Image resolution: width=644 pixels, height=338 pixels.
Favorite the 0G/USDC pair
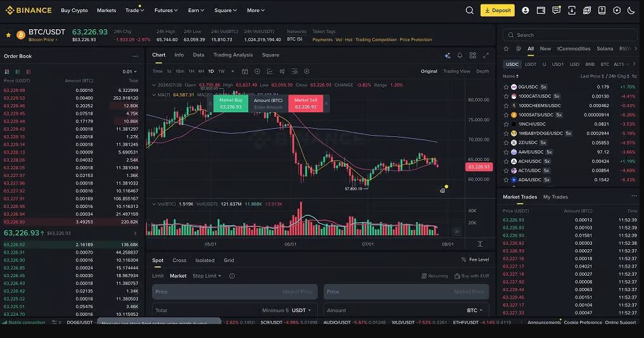506,87
